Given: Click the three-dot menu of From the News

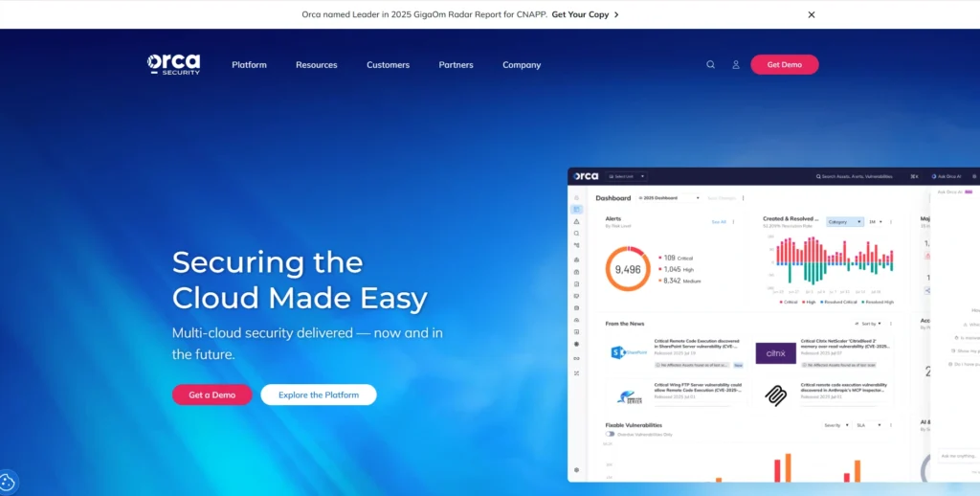Looking at the screenshot, I should [x=891, y=324].
